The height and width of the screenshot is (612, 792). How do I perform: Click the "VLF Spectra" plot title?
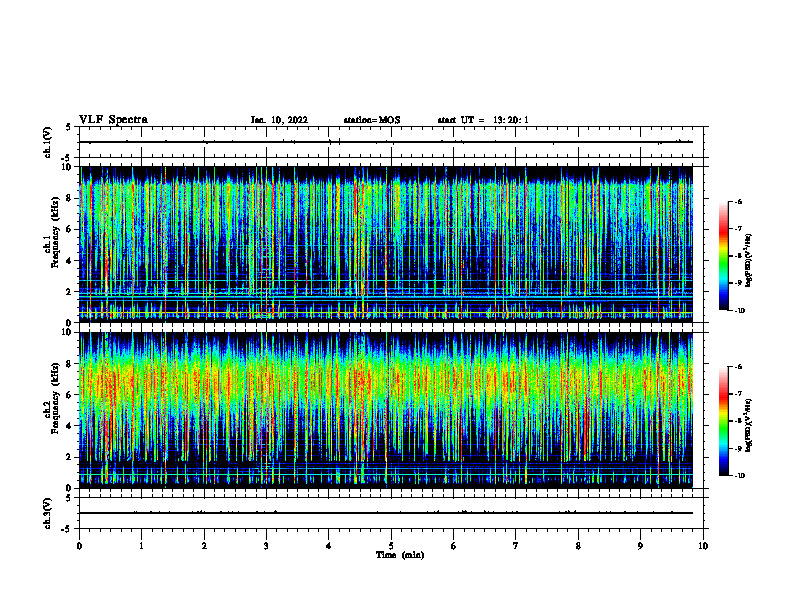[x=113, y=120]
